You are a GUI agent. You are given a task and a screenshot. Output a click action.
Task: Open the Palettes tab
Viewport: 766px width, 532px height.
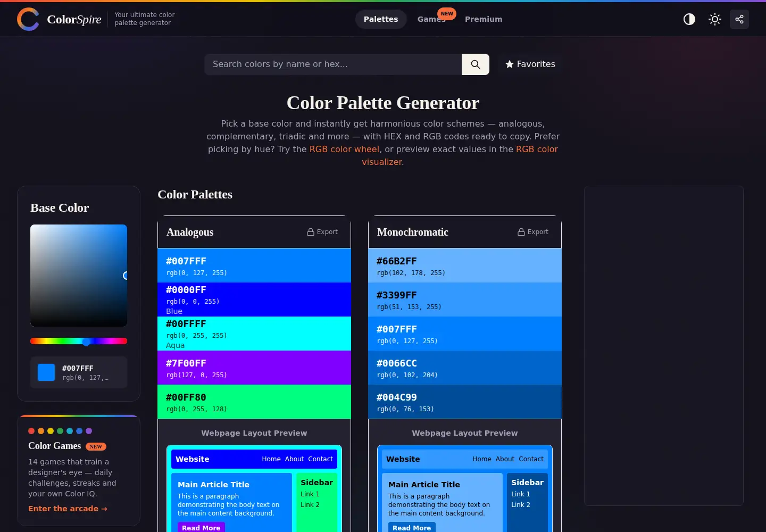click(x=381, y=19)
